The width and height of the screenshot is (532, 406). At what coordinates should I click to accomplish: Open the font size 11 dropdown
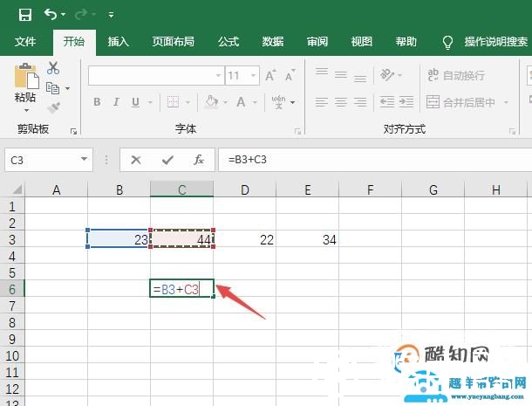253,75
